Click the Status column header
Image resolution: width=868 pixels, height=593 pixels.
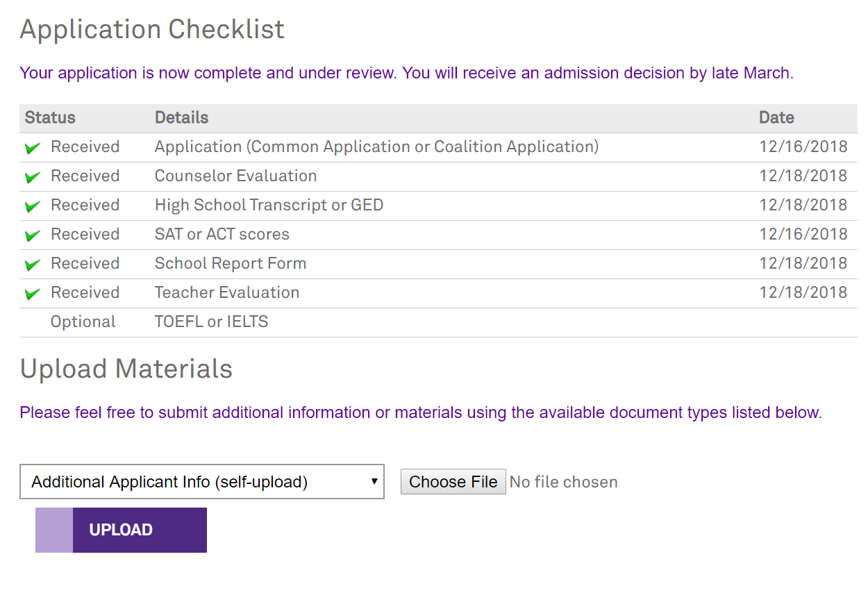(50, 118)
